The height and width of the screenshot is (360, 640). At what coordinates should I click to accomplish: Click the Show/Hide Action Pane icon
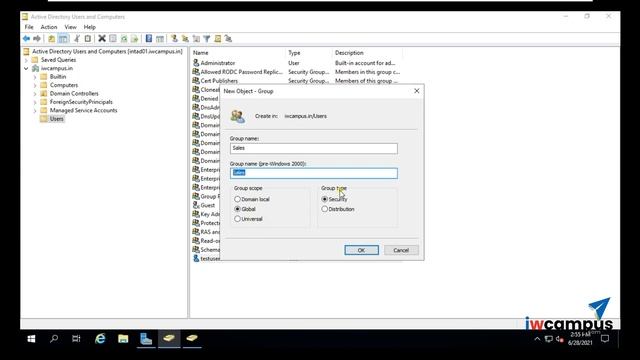(x=160, y=38)
